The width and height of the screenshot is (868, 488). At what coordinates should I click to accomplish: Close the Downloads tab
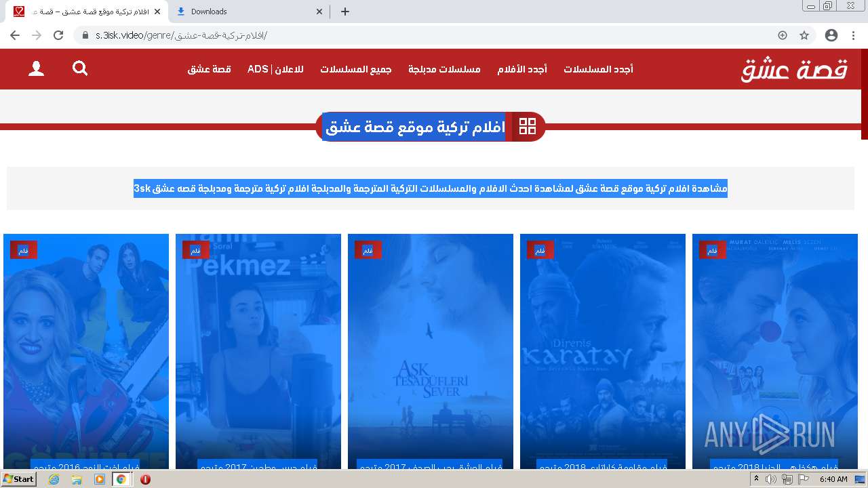point(320,12)
